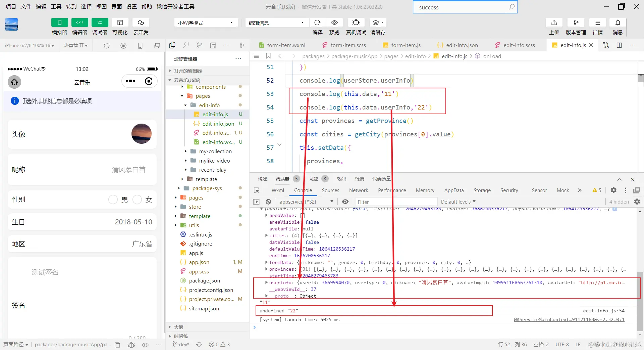The height and width of the screenshot is (350, 644).
Task: Open the 编辑信息 compile mode dropdown
Action: pos(277,23)
